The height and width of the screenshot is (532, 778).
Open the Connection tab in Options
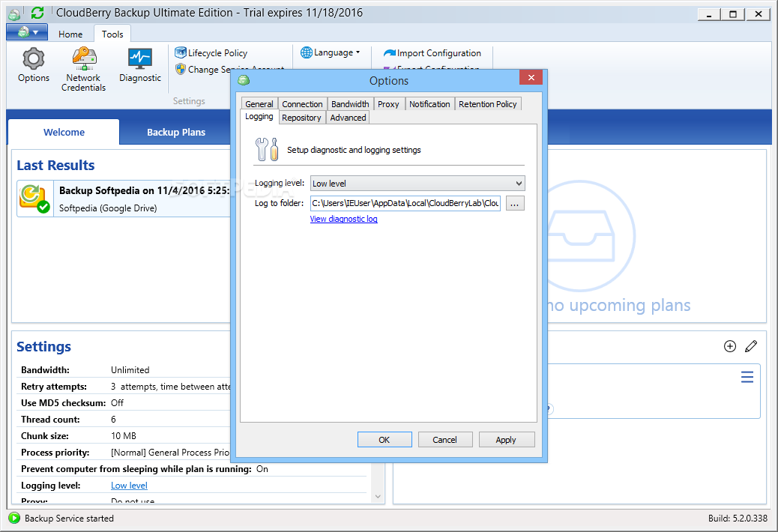coord(302,104)
